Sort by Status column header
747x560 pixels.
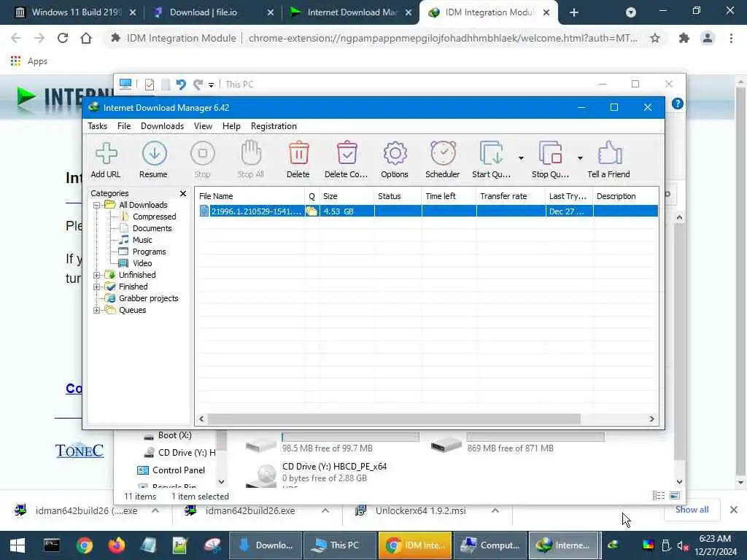click(398, 196)
